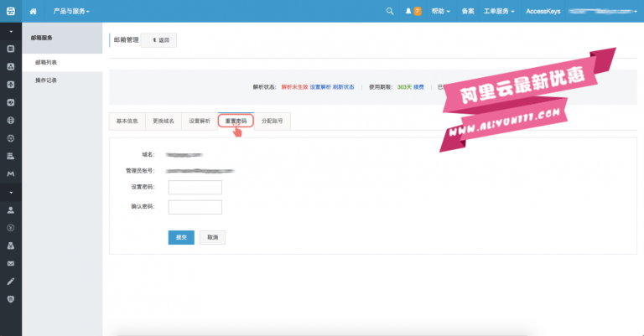Screen dimensions: 644x336
Task: Open the circular icon just below the globe
Action: [11, 138]
